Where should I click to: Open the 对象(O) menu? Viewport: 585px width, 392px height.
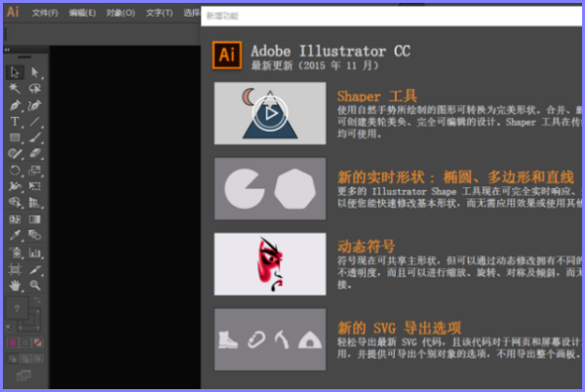pyautogui.click(x=120, y=13)
